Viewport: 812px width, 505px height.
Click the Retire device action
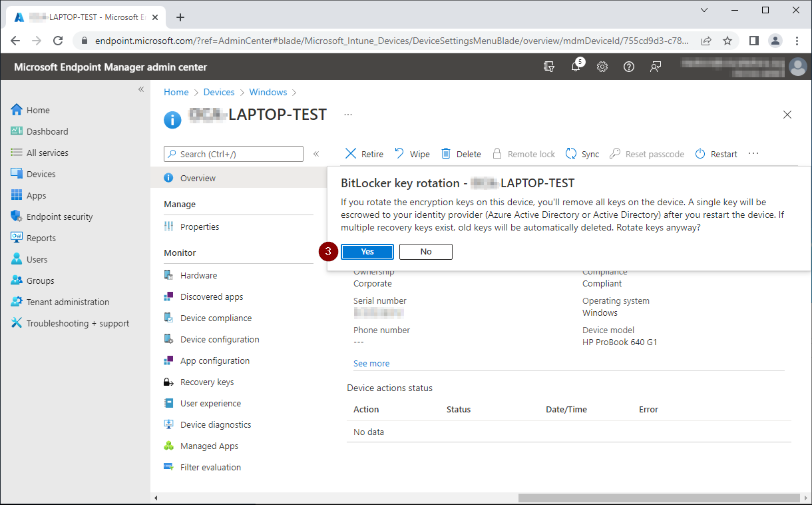[x=364, y=154]
